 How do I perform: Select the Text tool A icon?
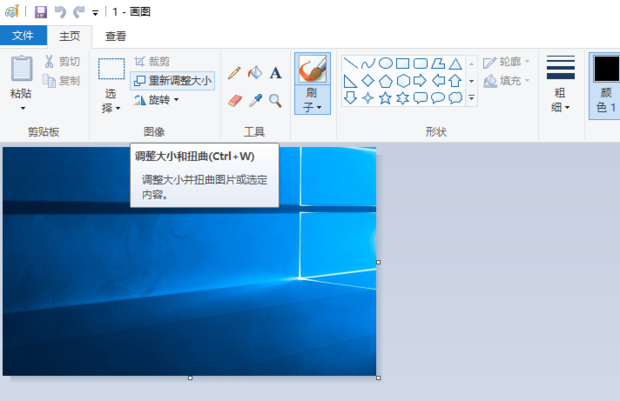(x=276, y=73)
